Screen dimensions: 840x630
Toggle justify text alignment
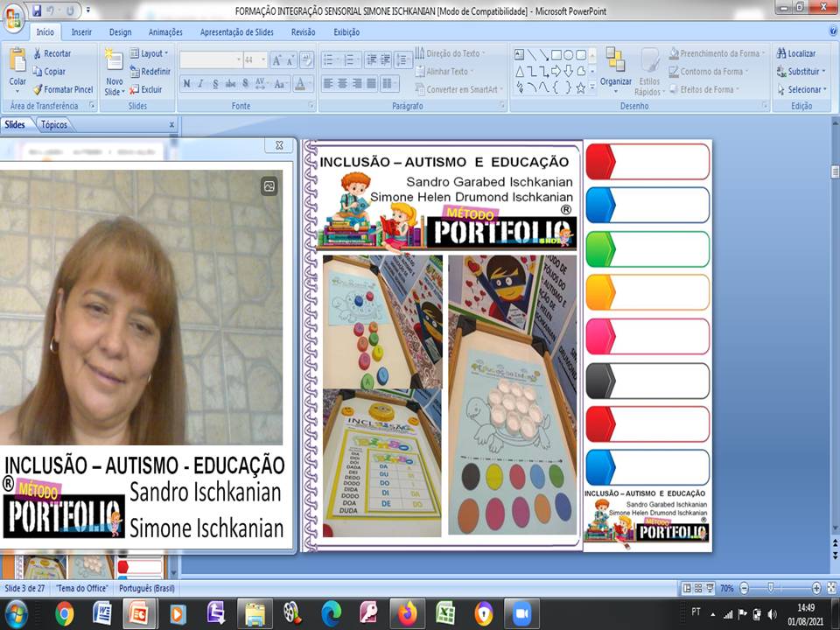click(371, 83)
